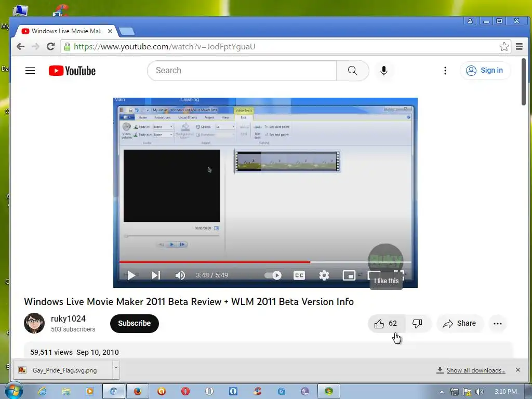Switch to theater mode
Image resolution: width=532 pixels, height=399 pixels.
pos(374,273)
